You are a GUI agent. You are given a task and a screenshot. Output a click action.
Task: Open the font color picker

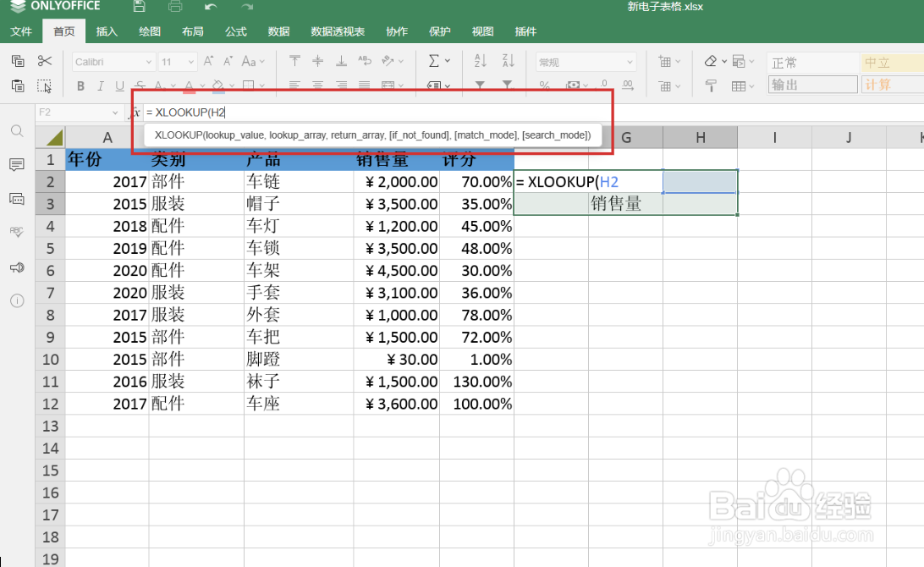(x=190, y=84)
